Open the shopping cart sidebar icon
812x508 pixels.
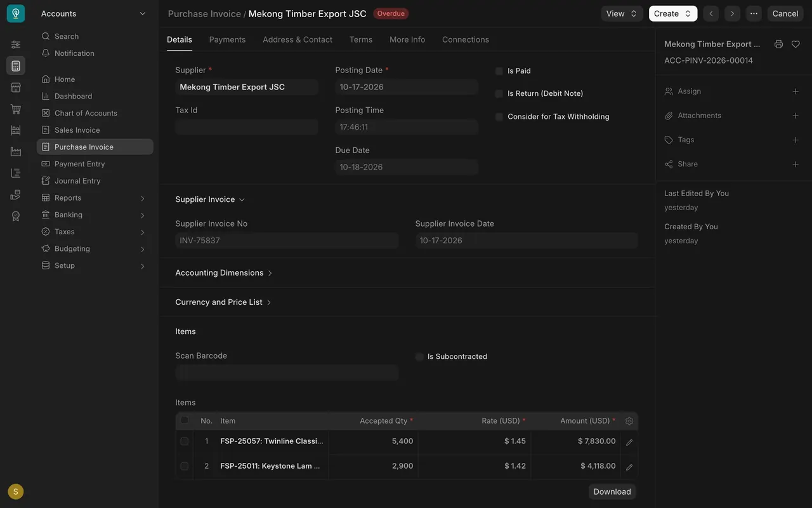[16, 109]
